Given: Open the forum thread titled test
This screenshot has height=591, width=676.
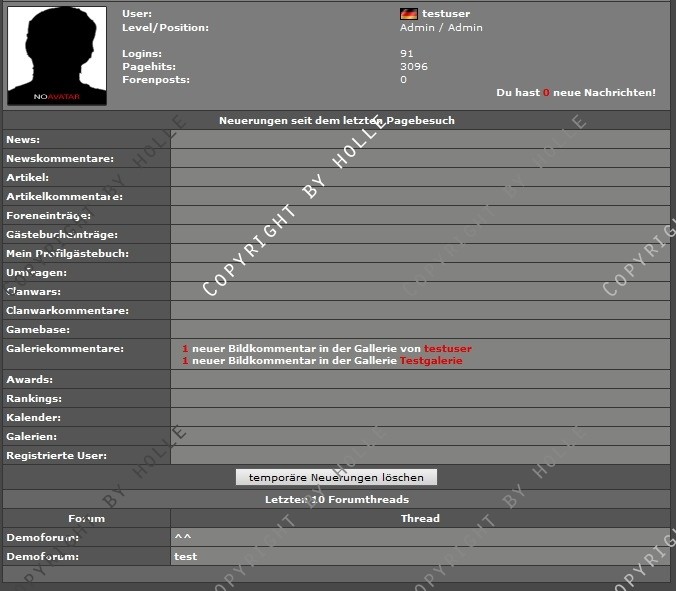Looking at the screenshot, I should (x=185, y=556).
